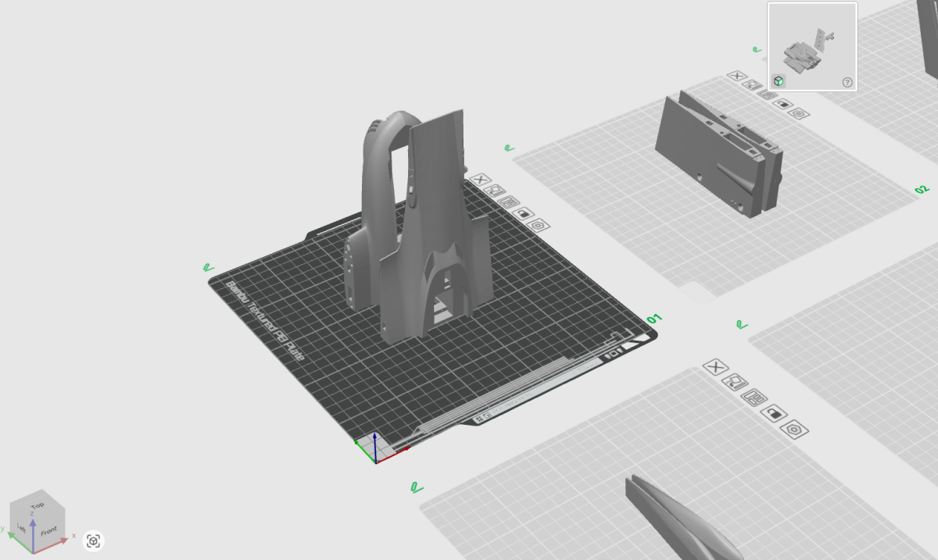This screenshot has height=560, width=938.
Task: Click the plate number 01 label
Action: pyautogui.click(x=654, y=318)
